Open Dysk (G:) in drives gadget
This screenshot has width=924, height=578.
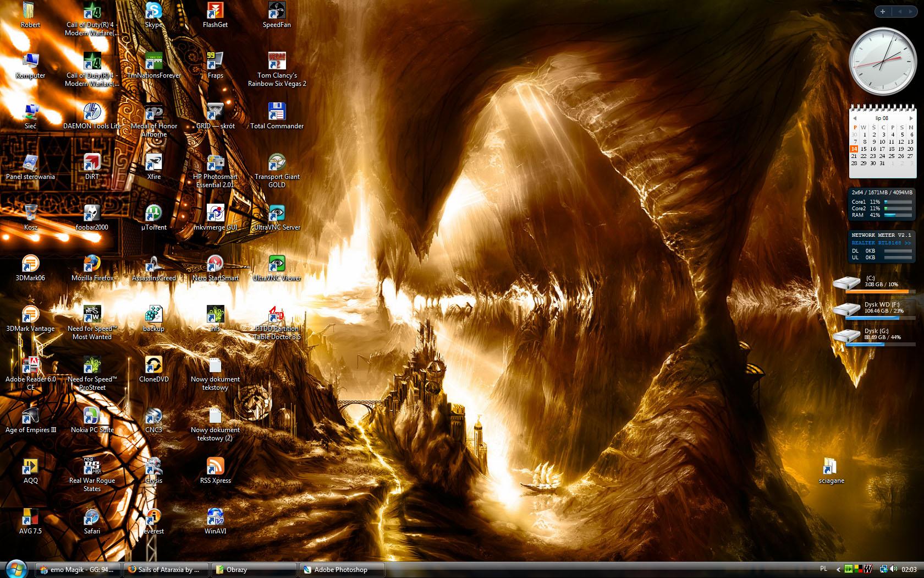(873, 337)
